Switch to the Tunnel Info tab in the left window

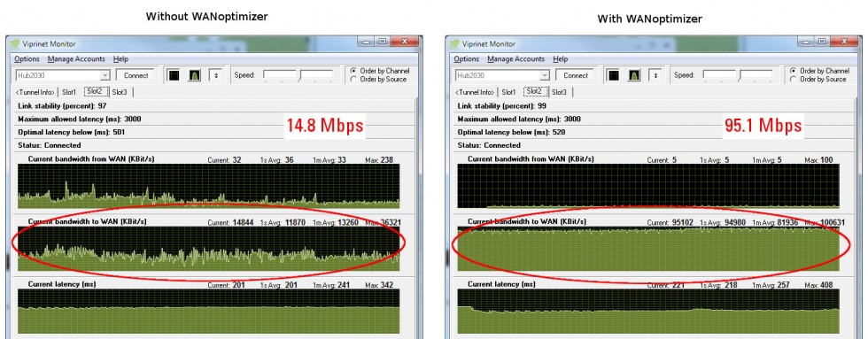[x=35, y=92]
